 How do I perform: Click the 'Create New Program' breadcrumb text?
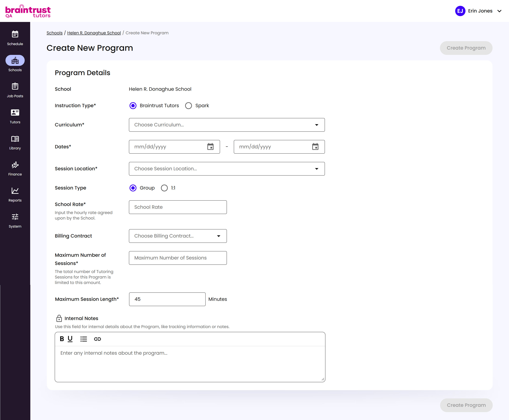tap(147, 33)
